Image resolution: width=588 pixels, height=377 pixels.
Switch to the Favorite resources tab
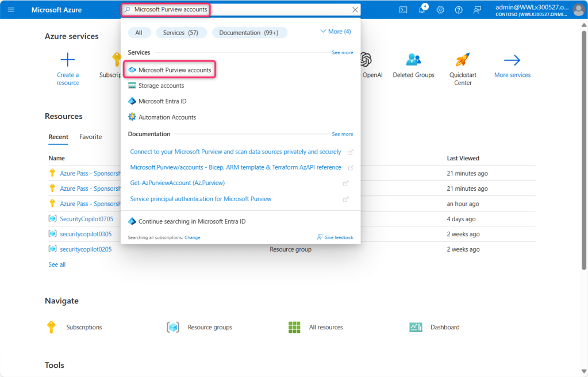(x=90, y=137)
